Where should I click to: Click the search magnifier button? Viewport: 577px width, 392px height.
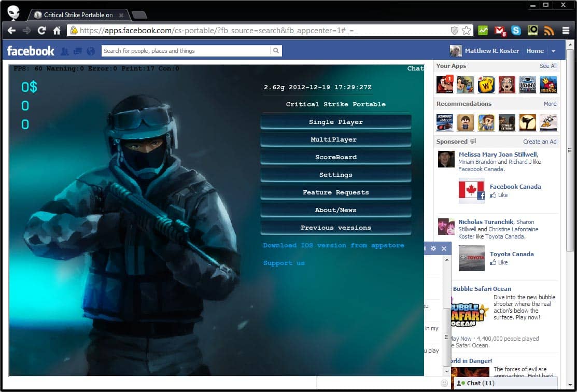pyautogui.click(x=276, y=51)
